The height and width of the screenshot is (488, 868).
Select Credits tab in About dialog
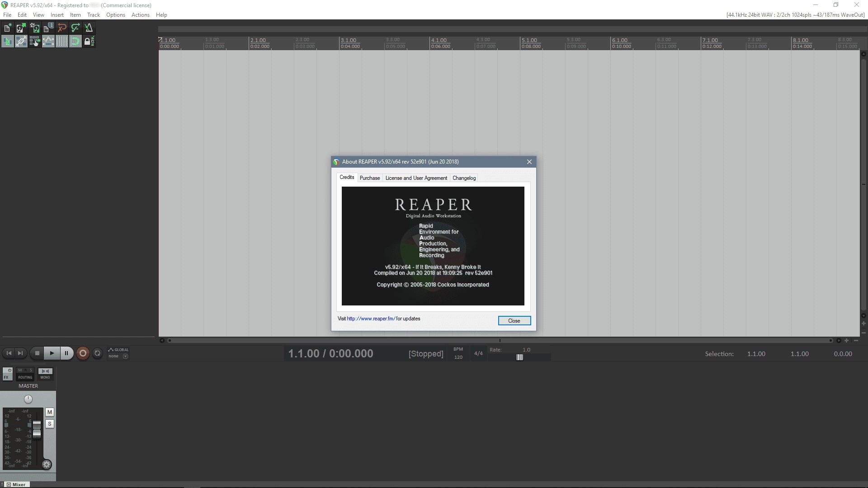coord(347,177)
